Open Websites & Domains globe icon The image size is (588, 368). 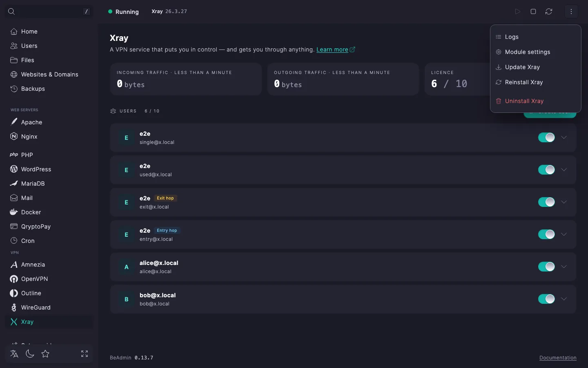(x=14, y=74)
